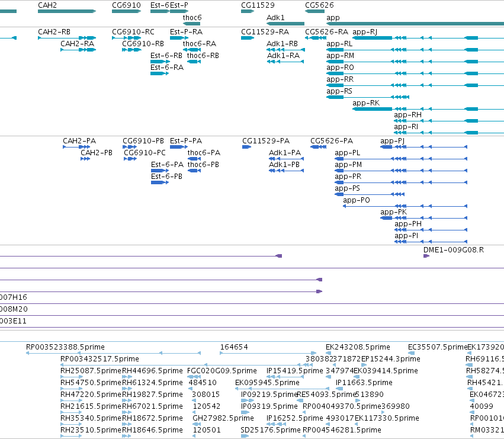Click the 008M20 BAC clone label
This screenshot has height=439, width=504.
(14, 309)
